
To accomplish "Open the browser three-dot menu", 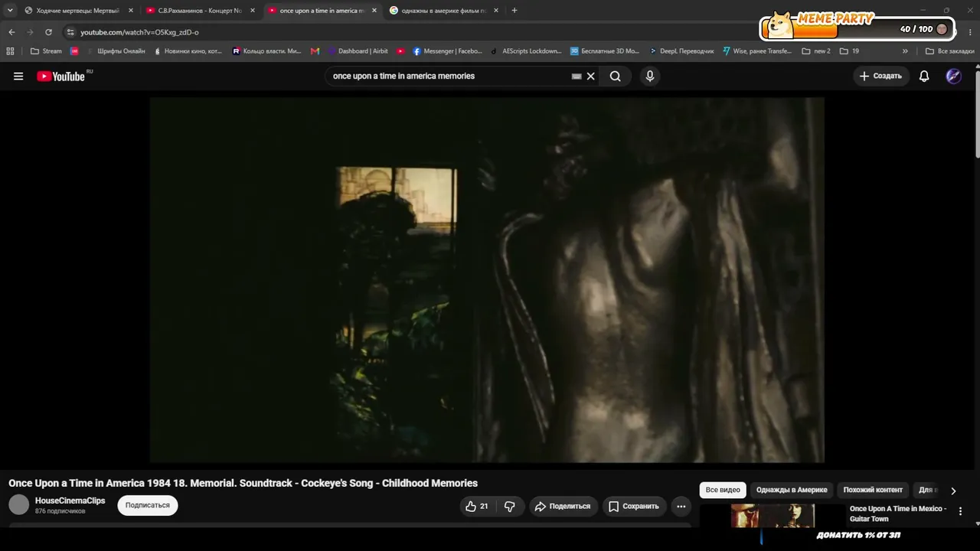I will [970, 32].
